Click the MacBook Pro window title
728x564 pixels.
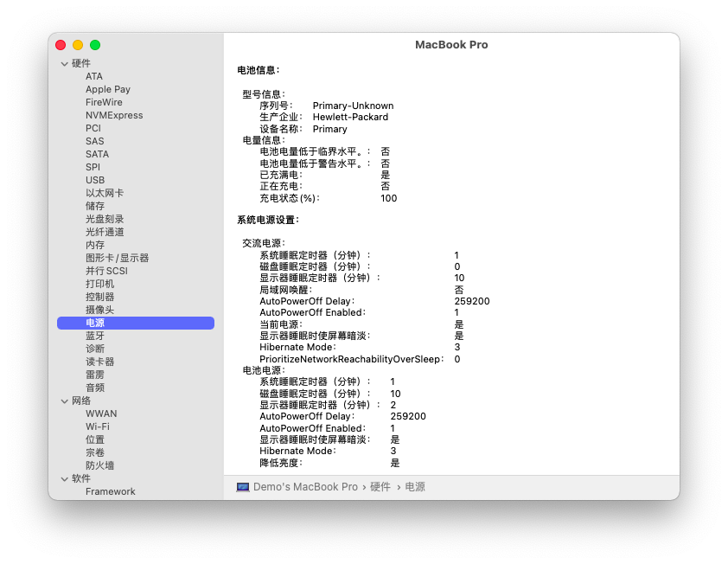(x=451, y=45)
